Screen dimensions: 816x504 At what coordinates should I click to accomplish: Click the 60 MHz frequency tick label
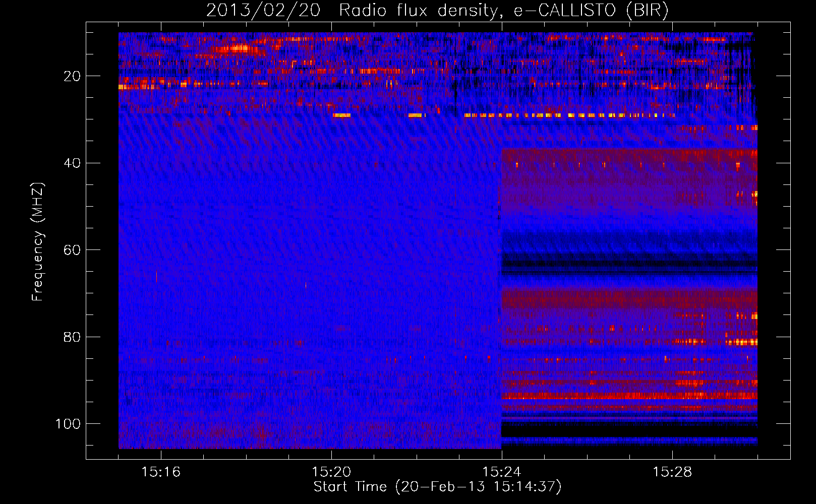(x=72, y=250)
